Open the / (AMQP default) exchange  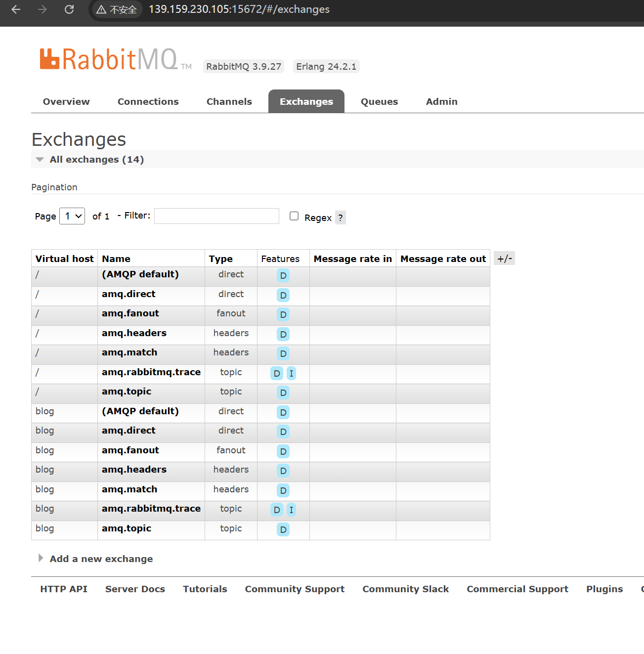coord(140,274)
